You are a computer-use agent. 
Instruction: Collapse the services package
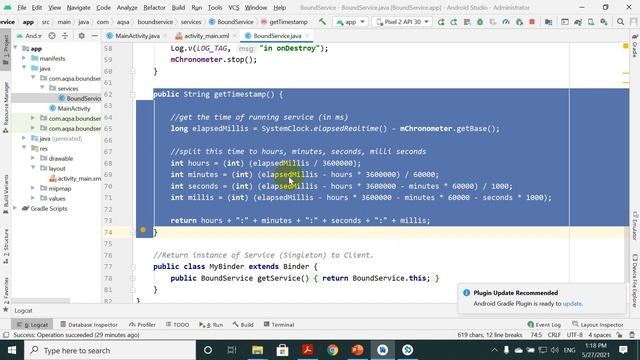(x=42, y=88)
